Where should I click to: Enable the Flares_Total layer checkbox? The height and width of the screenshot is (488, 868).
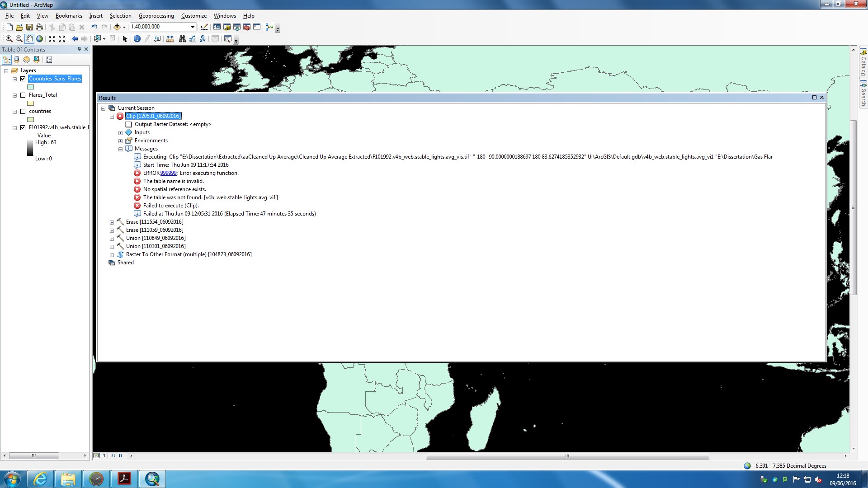(23, 95)
